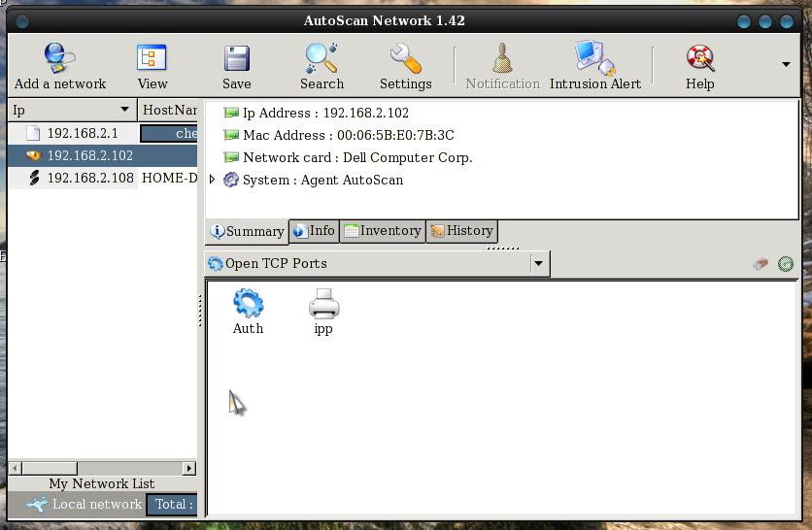Select host 192.168.2.1 row
Screen dimensions: 812x530
point(103,133)
